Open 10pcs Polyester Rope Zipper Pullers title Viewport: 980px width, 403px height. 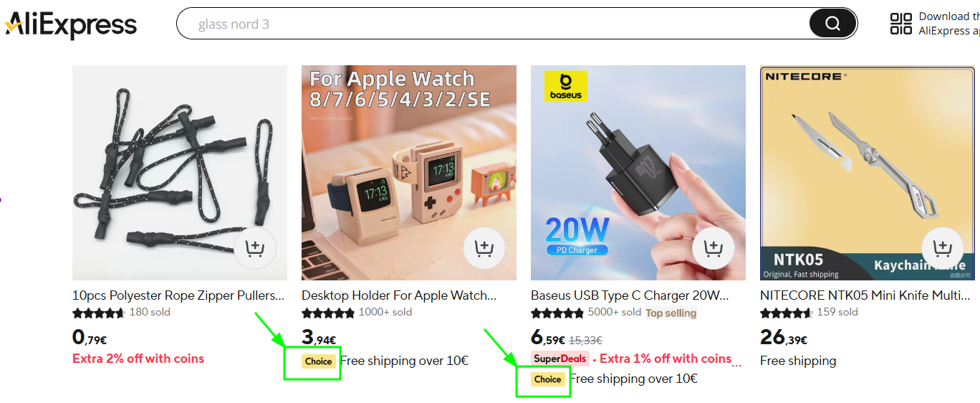[x=178, y=295]
